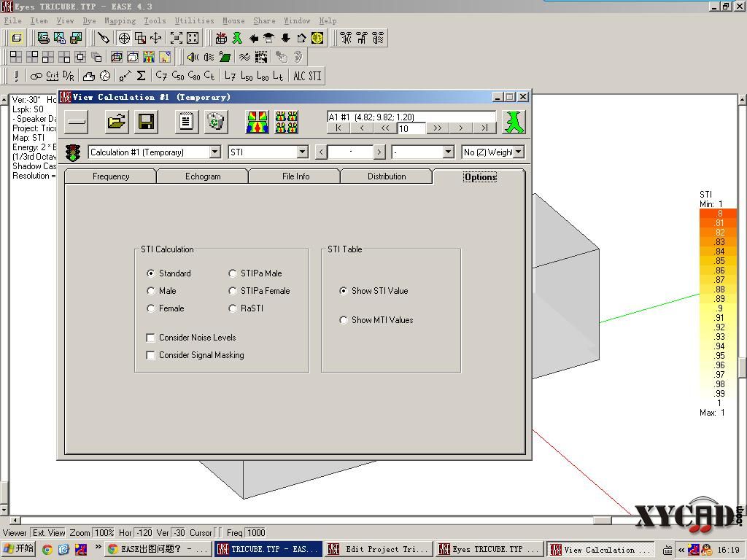Open the Tools menu
The width and height of the screenshot is (747, 560).
tap(155, 20)
